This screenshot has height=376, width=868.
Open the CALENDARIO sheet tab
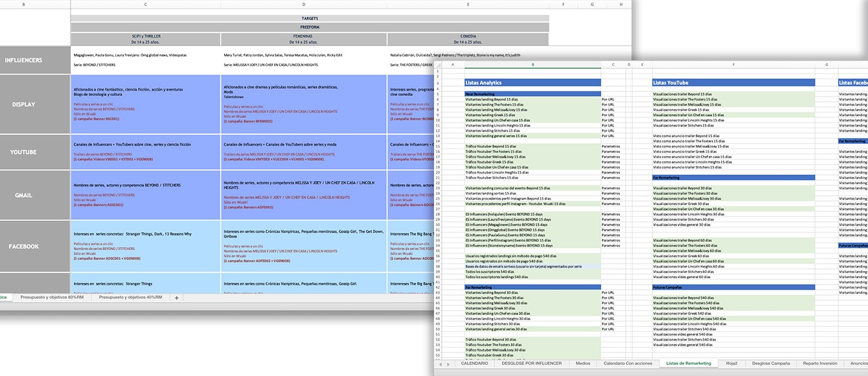tap(474, 364)
